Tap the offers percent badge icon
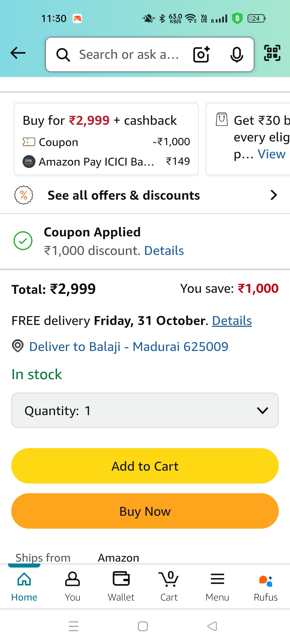 [x=24, y=195]
